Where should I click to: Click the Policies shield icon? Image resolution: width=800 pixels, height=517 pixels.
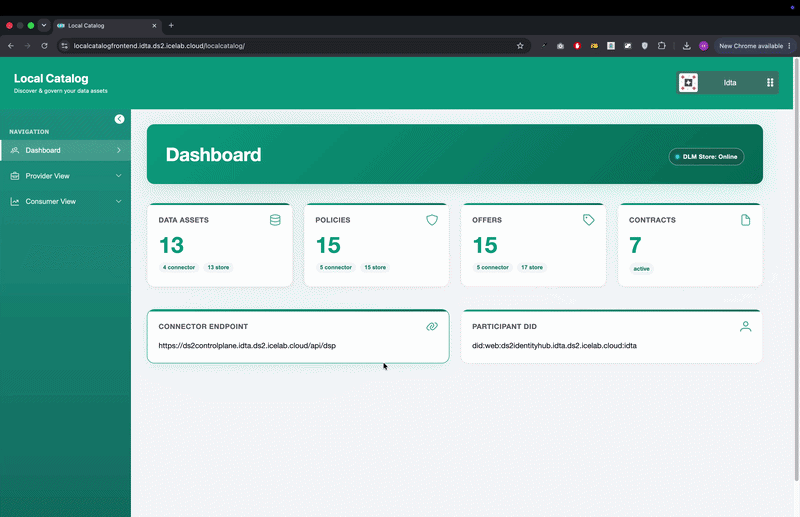click(432, 220)
